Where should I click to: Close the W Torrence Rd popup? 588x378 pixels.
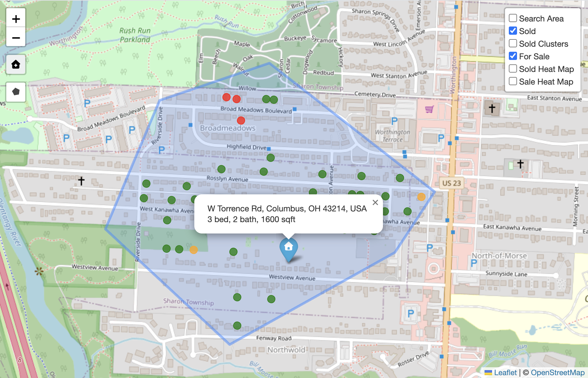click(375, 202)
